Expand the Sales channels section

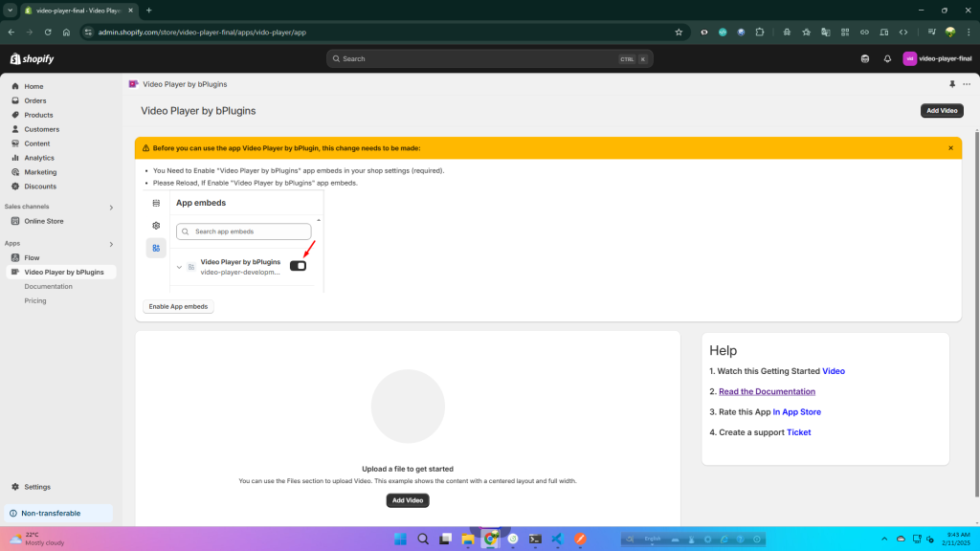coord(111,207)
